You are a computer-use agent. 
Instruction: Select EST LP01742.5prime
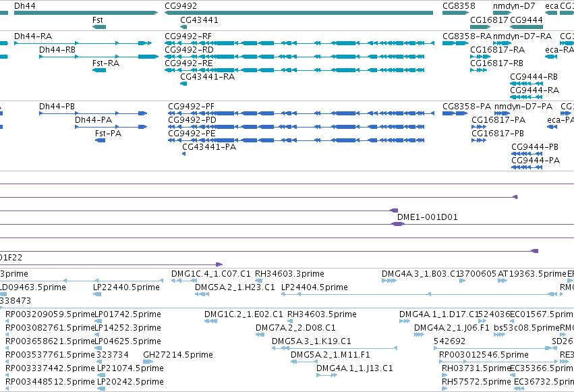tap(98, 321)
